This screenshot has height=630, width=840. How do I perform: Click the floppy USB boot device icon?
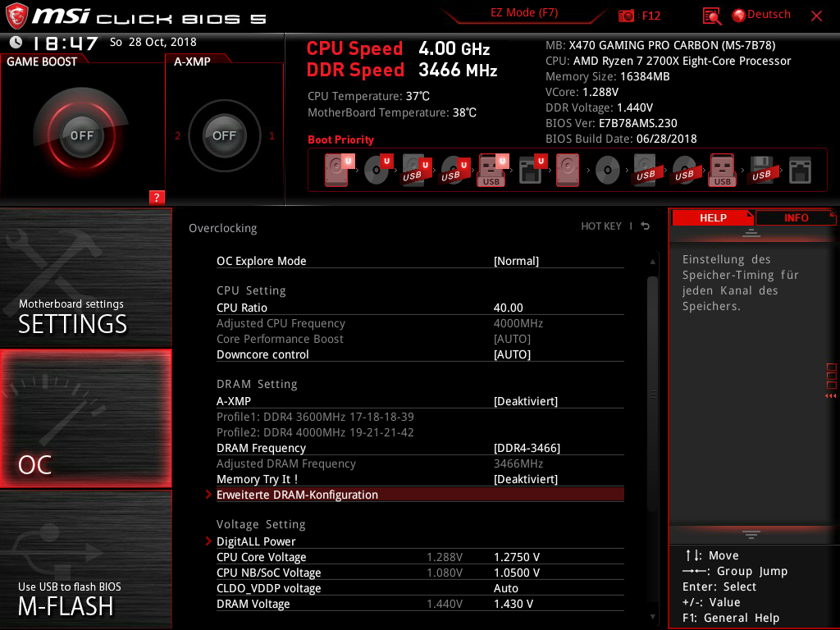pos(761,171)
